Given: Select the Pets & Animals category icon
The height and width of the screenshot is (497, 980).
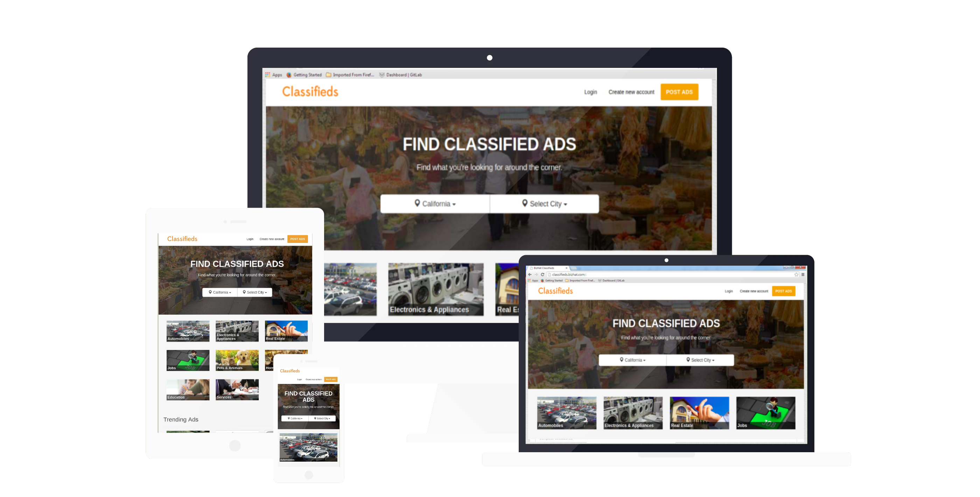Looking at the screenshot, I should coord(234,360).
